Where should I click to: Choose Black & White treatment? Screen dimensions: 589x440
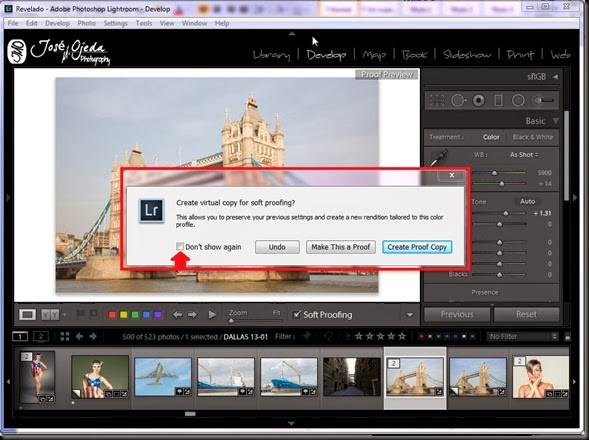(533, 137)
